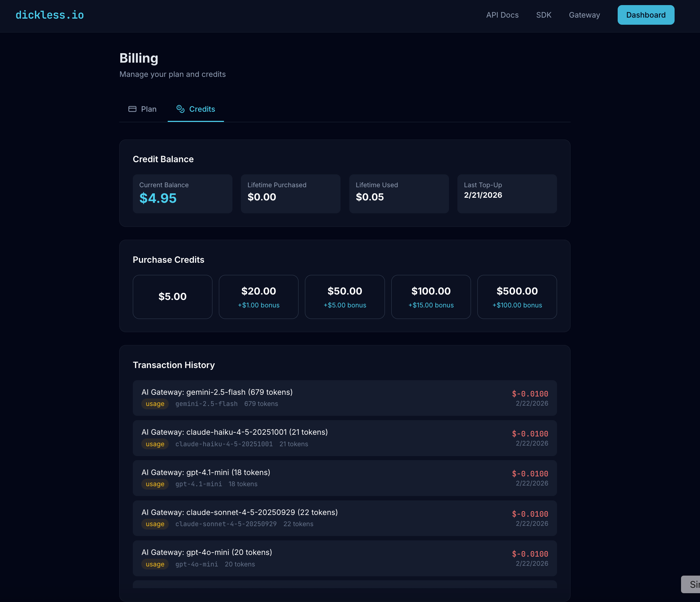Click the partially visible button in the bottom-right corner

coord(694,584)
